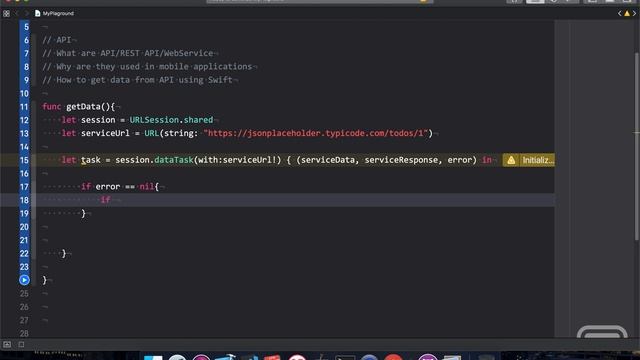Click line number 28 in the gutter
The image size is (640, 360).
(24, 333)
